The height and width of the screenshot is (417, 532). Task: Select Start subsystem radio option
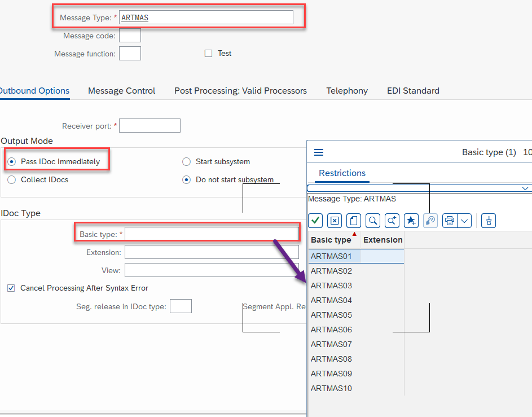click(187, 161)
